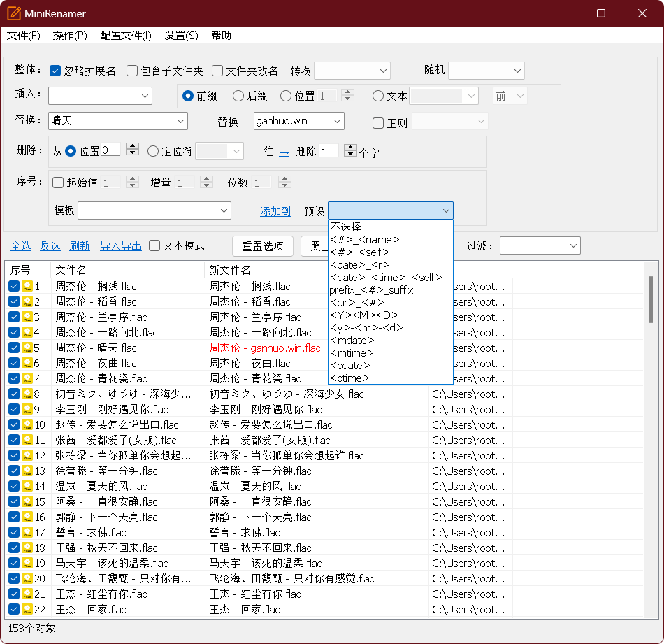Choose <ctime> preset
This screenshot has height=644, width=664.
pyautogui.click(x=391, y=378)
